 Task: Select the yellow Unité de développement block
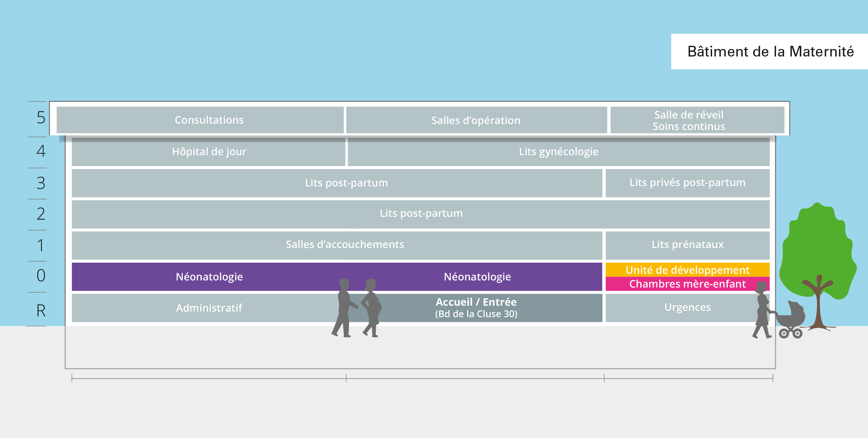(x=687, y=270)
